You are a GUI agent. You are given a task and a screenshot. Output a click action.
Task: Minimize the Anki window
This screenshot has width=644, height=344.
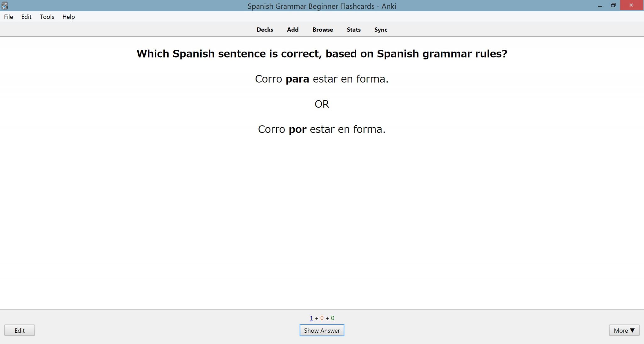click(600, 5)
